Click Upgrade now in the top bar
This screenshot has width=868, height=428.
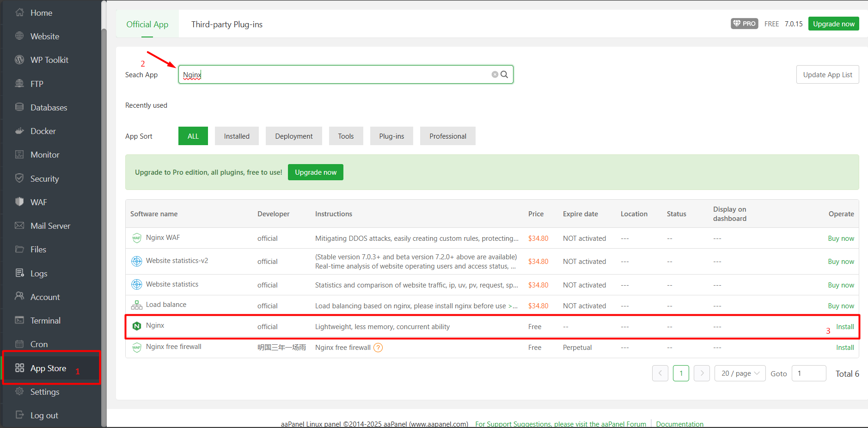[834, 24]
